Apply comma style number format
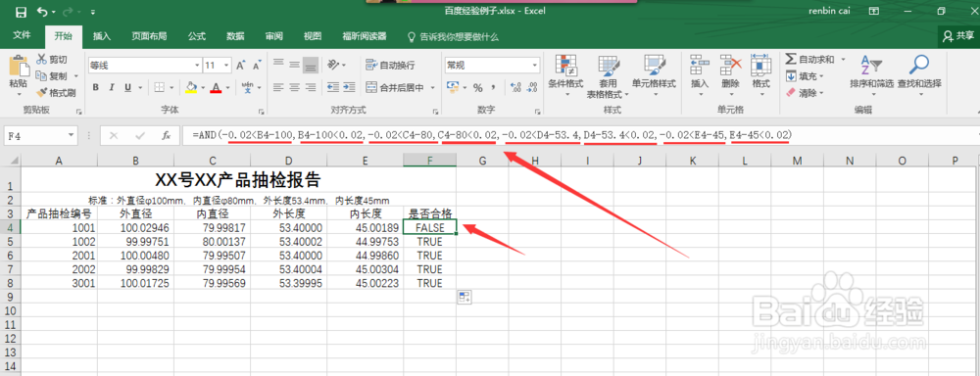The image size is (980, 376). (493, 87)
